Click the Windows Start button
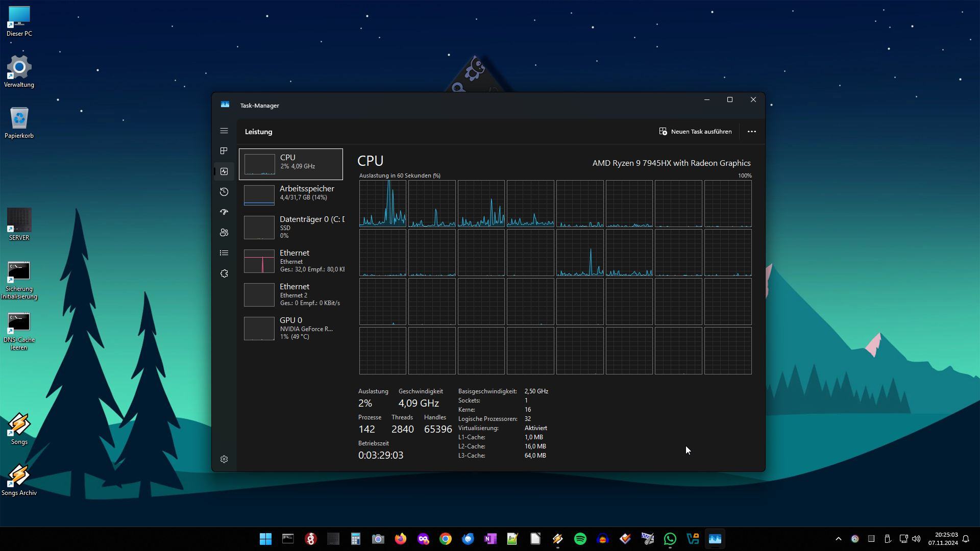Screen dimensions: 980x551 (x=265, y=539)
